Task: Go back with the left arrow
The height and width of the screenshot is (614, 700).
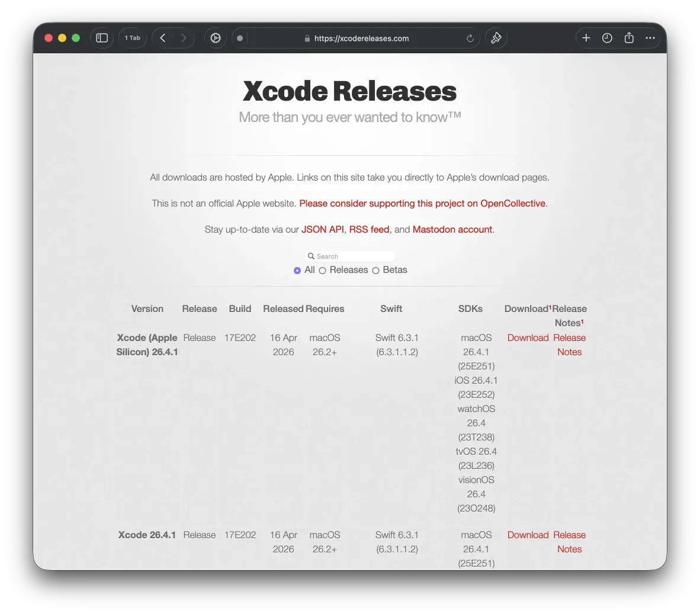Action: coord(163,38)
